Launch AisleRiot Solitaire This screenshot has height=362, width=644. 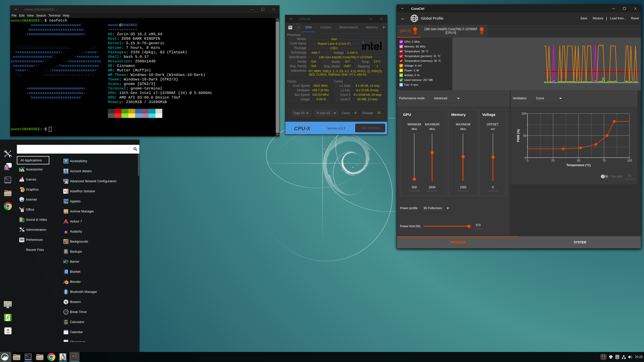[x=79, y=191]
